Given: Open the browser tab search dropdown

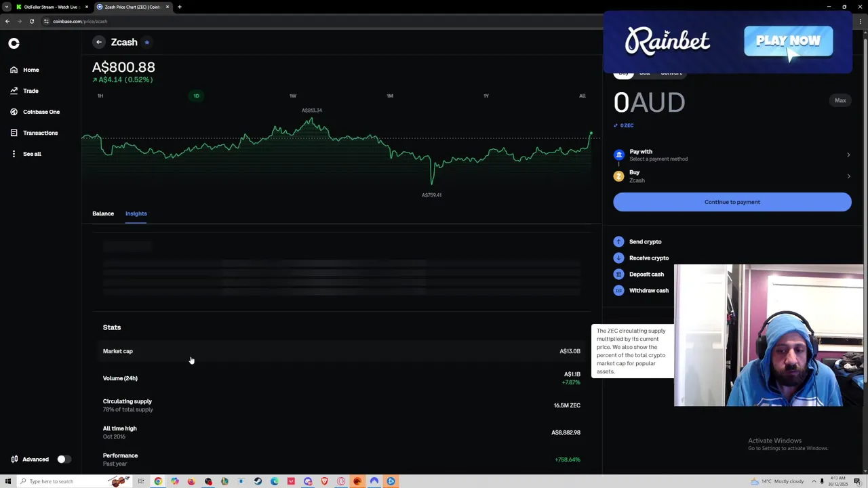Looking at the screenshot, I should pos(7,7).
